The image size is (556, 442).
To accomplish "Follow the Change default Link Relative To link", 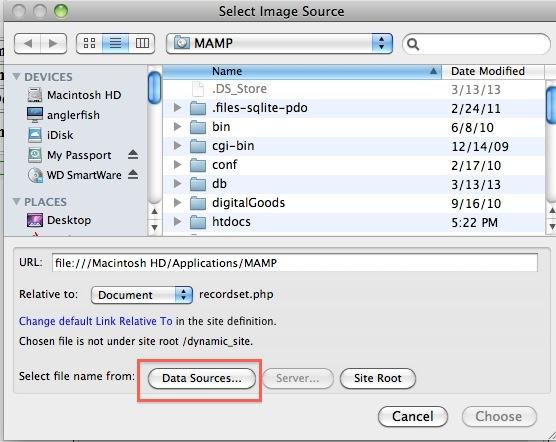I will [96, 321].
